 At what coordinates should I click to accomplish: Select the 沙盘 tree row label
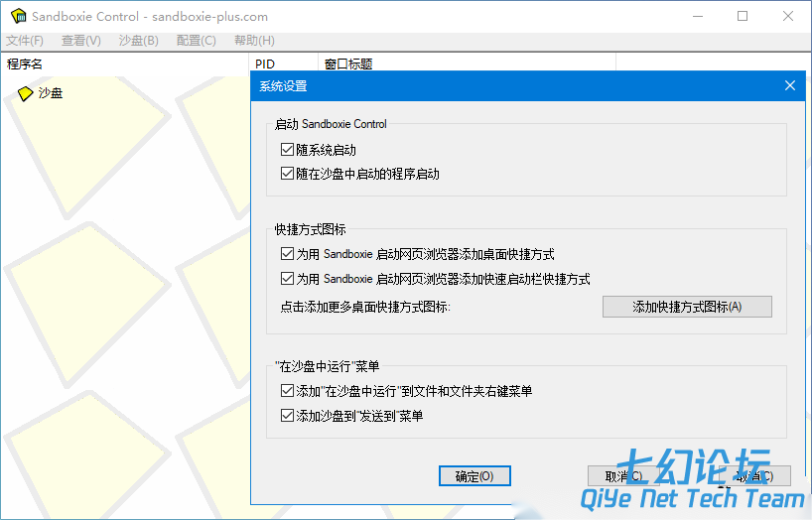(x=51, y=93)
